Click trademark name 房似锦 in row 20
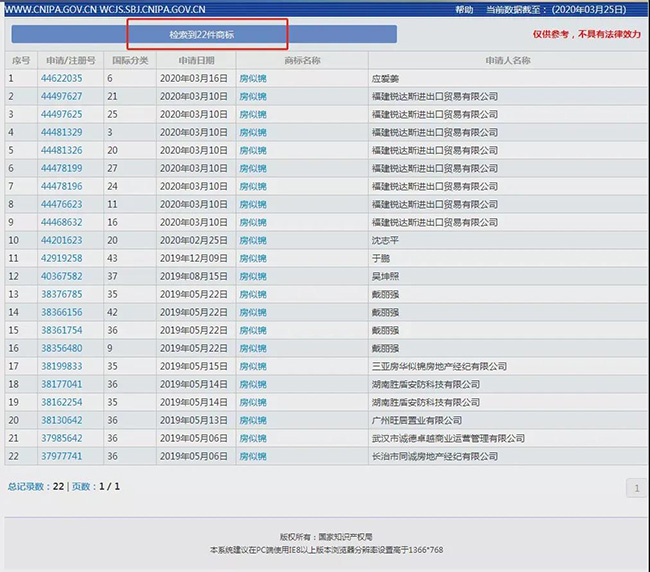 [x=253, y=420]
